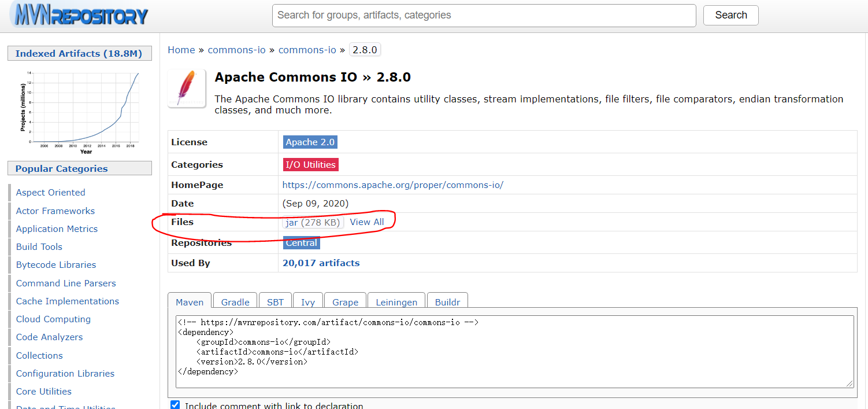868x409 pixels.
Task: Open the commons.apache.org homepage link
Action: (393, 185)
